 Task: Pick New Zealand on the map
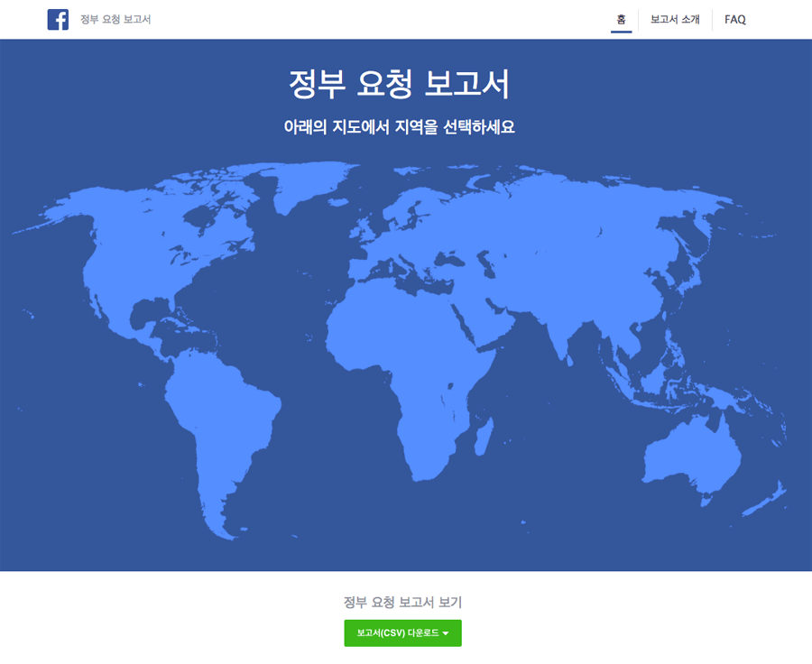click(766, 498)
